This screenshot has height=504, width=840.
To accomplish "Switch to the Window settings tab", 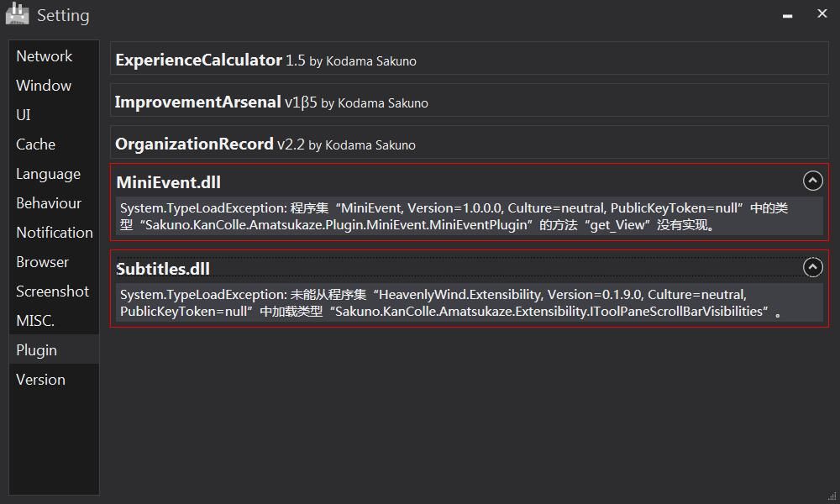I will [54, 85].
